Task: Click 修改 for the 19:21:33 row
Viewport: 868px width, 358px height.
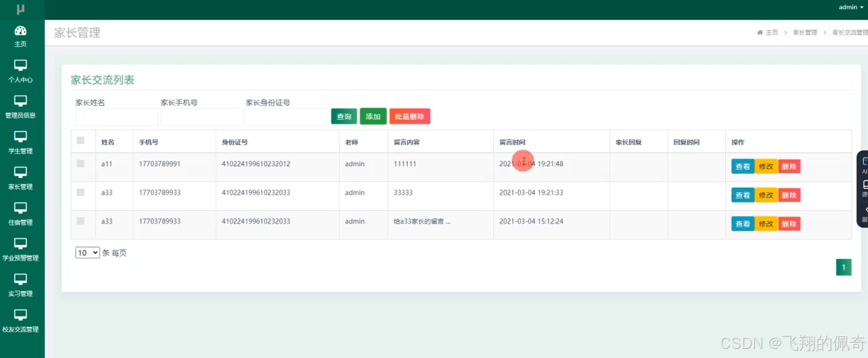Action: pos(766,195)
